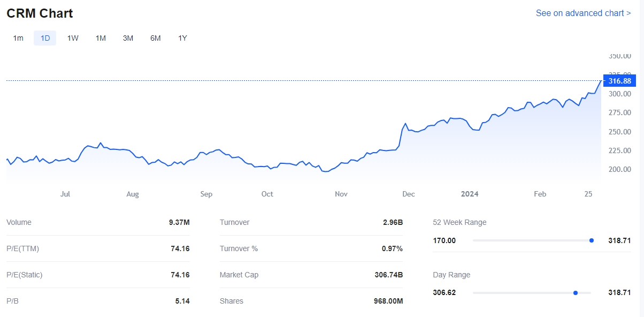Click the P/E(TTM) row label
This screenshot has height=317, width=644.
[x=22, y=248]
